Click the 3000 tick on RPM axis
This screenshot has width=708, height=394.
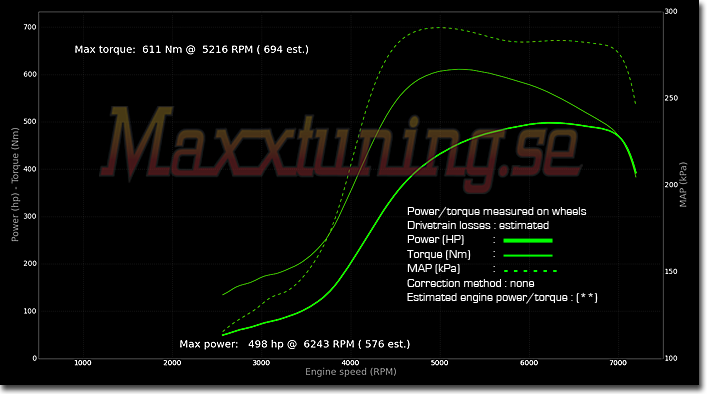click(x=261, y=362)
